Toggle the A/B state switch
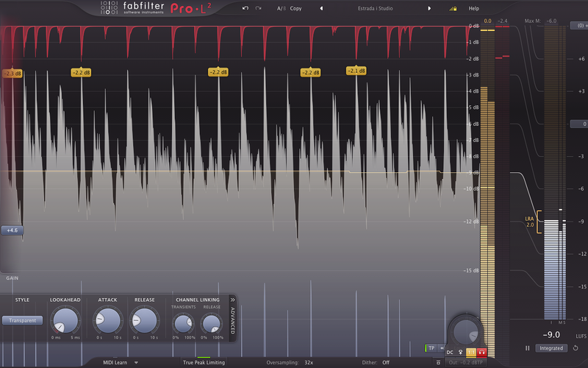The height and width of the screenshot is (368, 588). pos(282,8)
